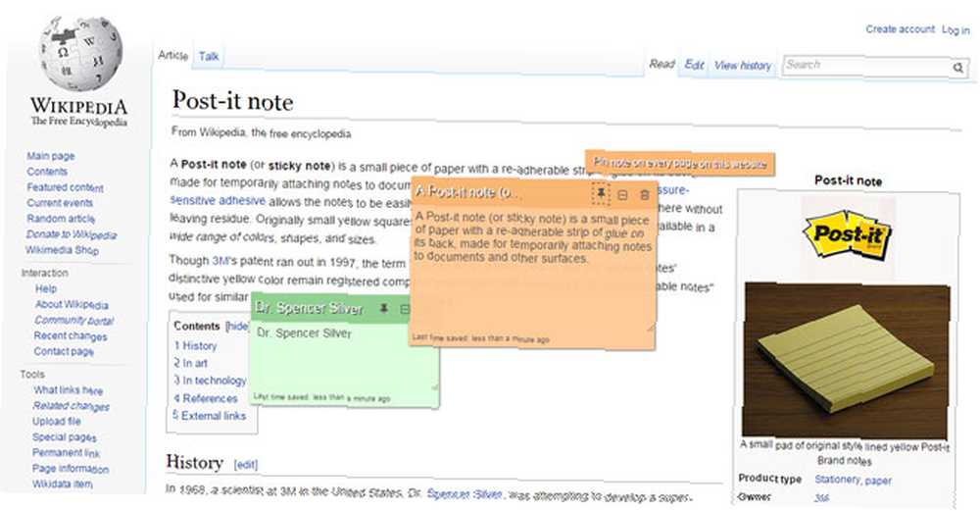Open Page information link
The width and height of the screenshot is (980, 511).
70,469
